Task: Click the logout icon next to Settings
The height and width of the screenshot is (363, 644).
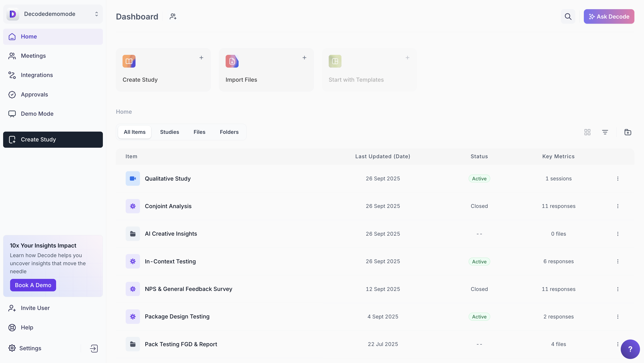Action: coord(94,348)
